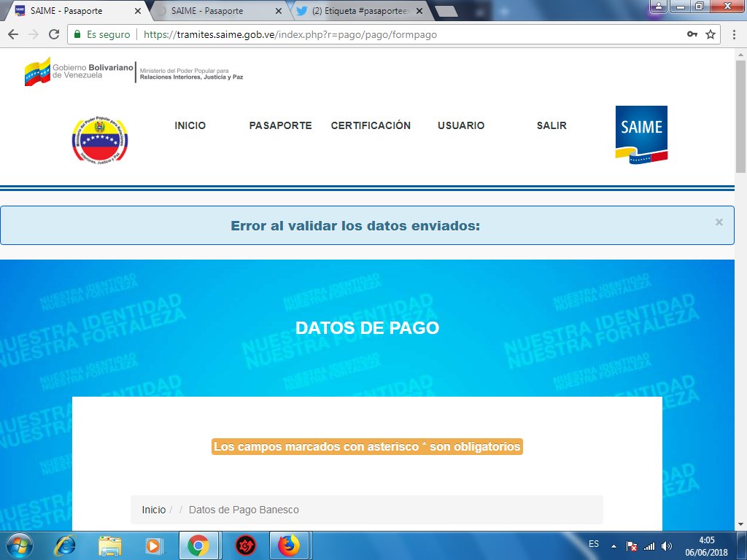This screenshot has width=747, height=560.
Task: Click the Ministerio del Poder Popular round emblem
Action: (100, 140)
